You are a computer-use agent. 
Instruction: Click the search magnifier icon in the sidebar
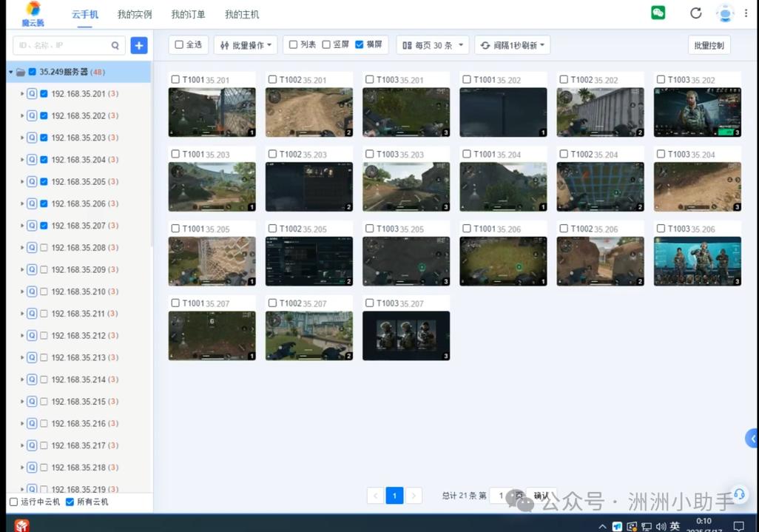click(115, 45)
